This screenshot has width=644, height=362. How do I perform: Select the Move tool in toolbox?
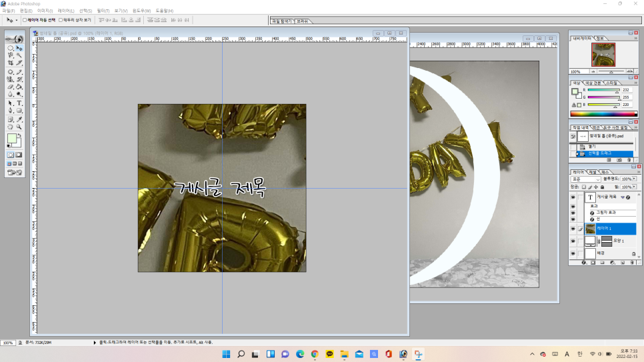pos(19,49)
